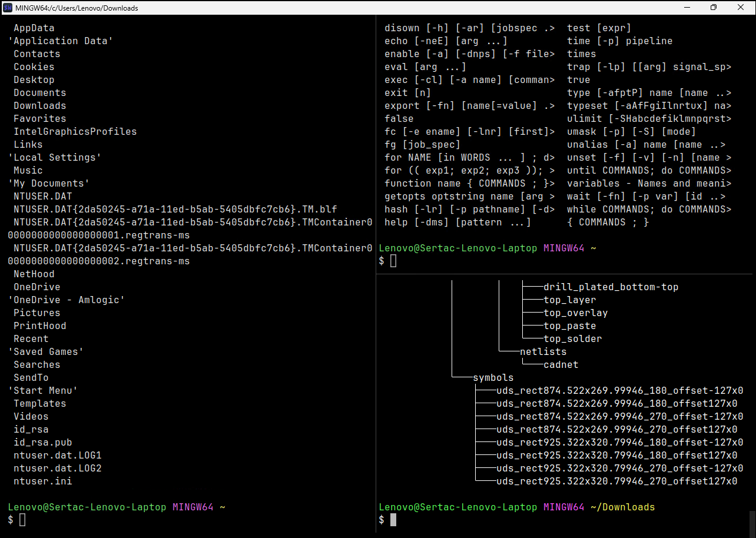Select the 'cadnet' tree entry
Image resolution: width=756 pixels, height=538 pixels.
coord(561,365)
